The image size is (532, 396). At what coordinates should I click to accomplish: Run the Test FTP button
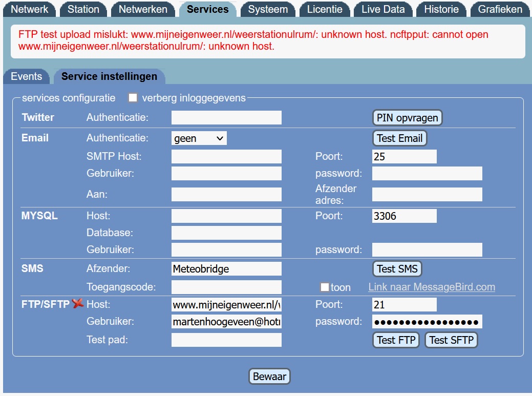pyautogui.click(x=396, y=340)
